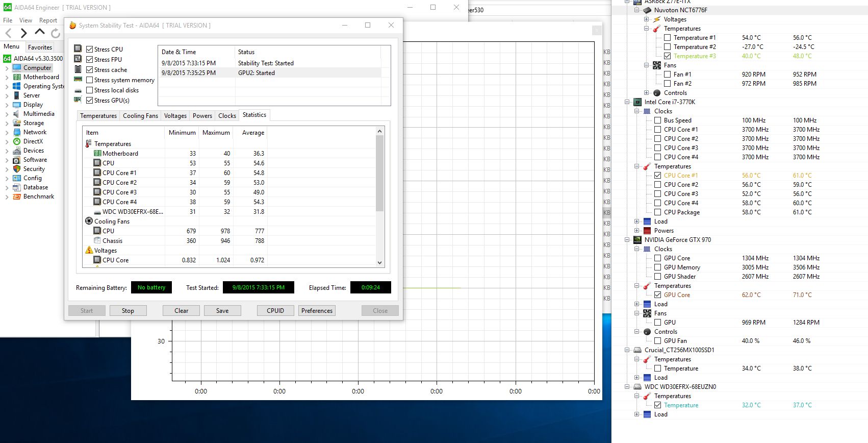Expand the Intel Core Powers node
The height and width of the screenshot is (443, 868).
(636, 231)
